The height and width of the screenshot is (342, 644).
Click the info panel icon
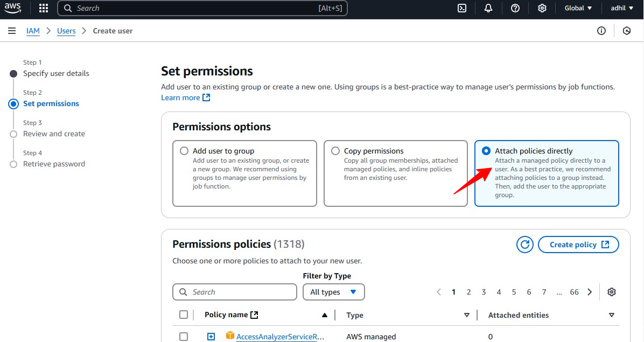coord(601,31)
